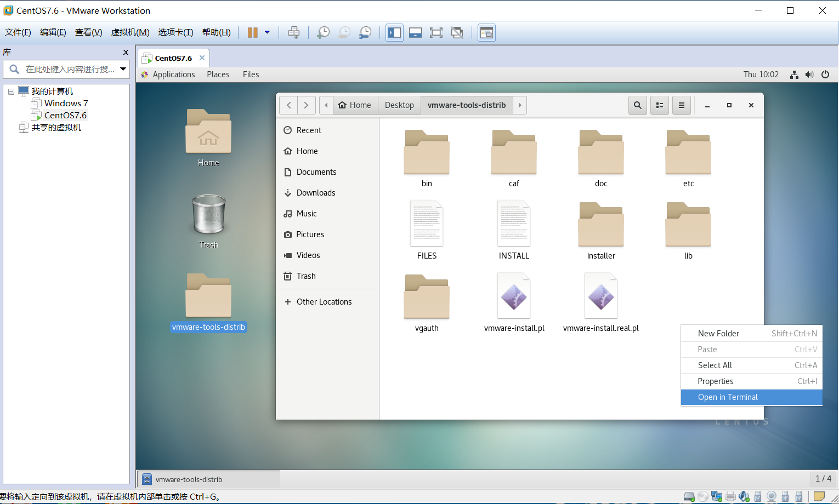Select 共享的虚拟机 in the library
Image resolution: width=839 pixels, height=504 pixels.
pyautogui.click(x=56, y=127)
